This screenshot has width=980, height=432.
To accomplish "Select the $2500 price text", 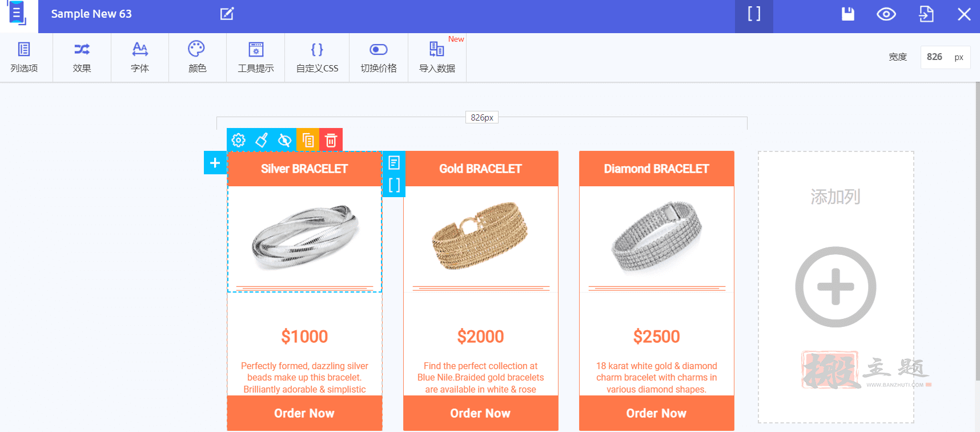I will click(x=657, y=337).
